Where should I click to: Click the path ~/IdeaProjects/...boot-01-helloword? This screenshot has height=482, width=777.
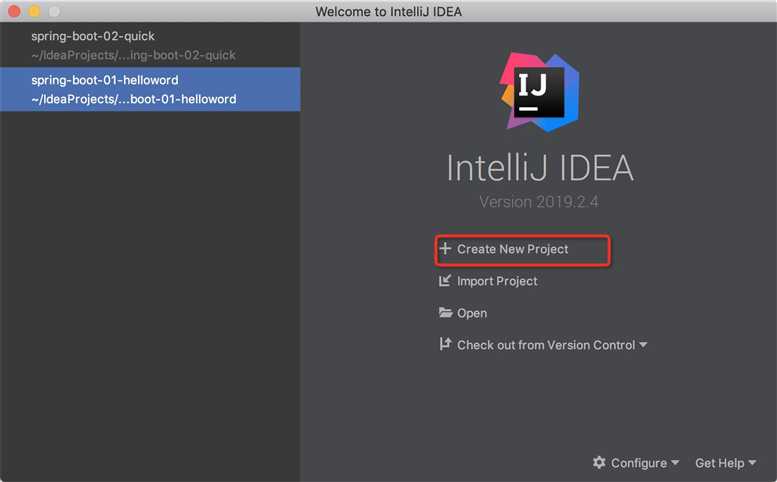134,99
